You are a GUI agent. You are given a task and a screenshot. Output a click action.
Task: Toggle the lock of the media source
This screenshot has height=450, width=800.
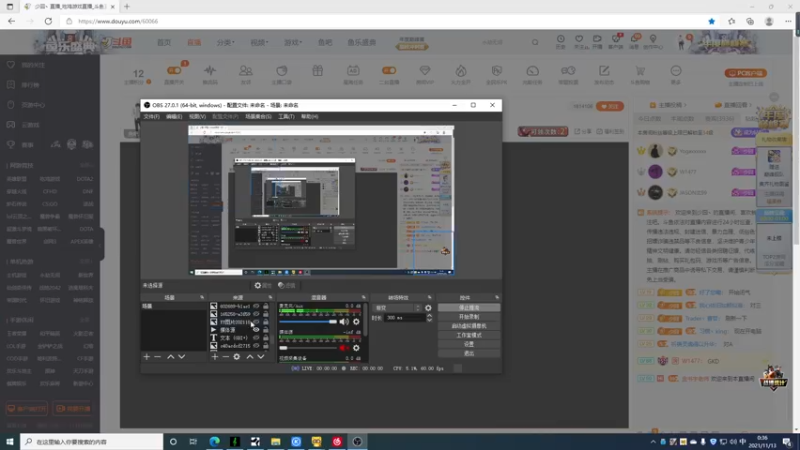[x=265, y=330]
